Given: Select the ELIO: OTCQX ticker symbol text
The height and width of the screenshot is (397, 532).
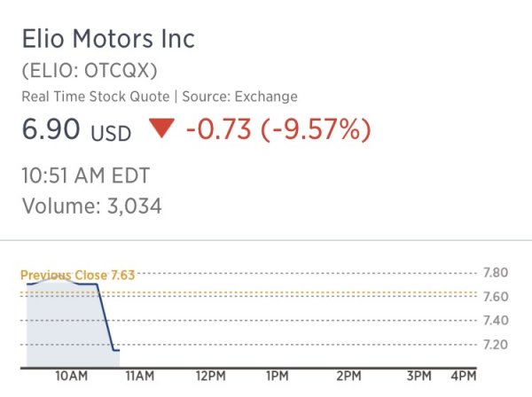Looking at the screenshot, I should pos(95,71).
